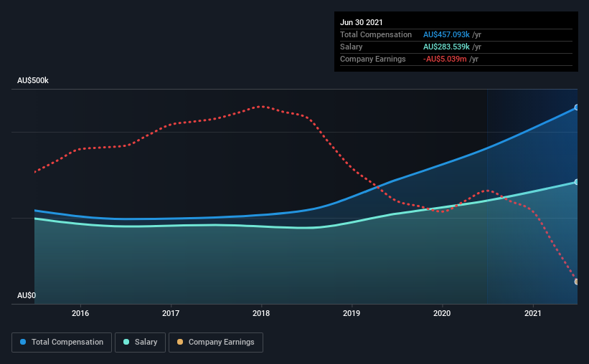Click the 2016 x-axis label
Image resolution: width=589 pixels, height=364 pixels.
[x=80, y=313]
